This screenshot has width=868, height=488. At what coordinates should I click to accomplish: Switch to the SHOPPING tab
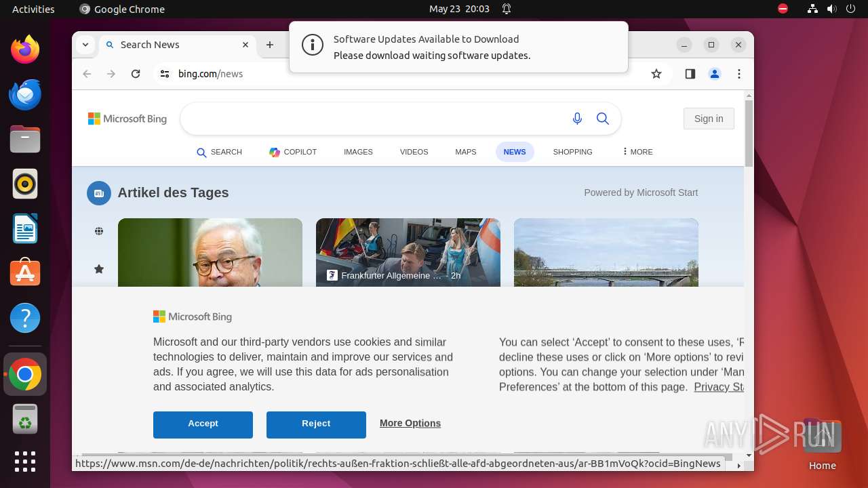(572, 152)
